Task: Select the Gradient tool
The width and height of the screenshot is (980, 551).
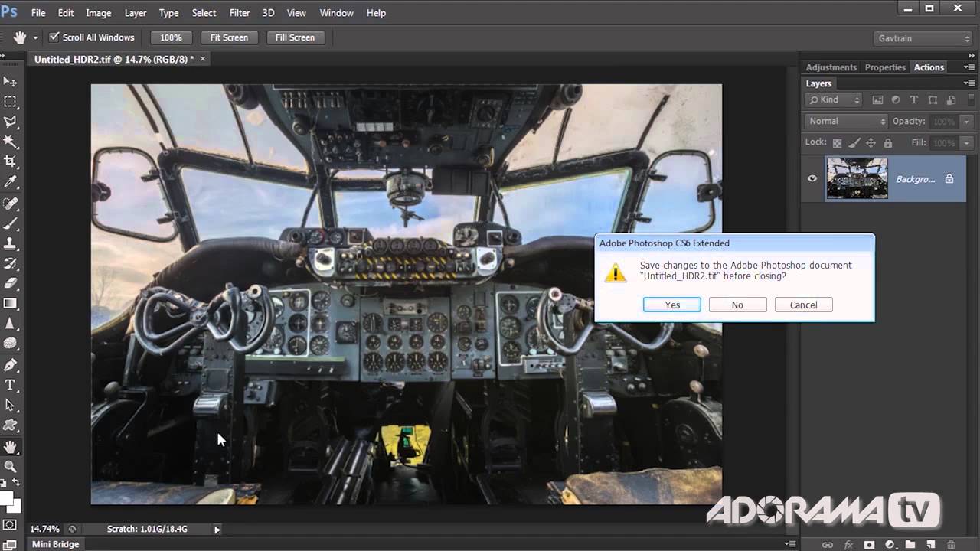Action: (x=11, y=303)
